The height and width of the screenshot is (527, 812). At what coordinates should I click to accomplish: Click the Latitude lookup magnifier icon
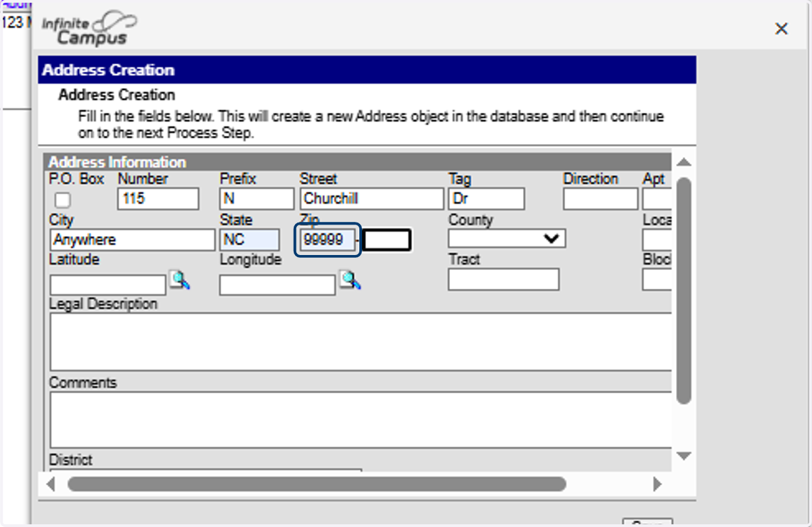click(179, 279)
